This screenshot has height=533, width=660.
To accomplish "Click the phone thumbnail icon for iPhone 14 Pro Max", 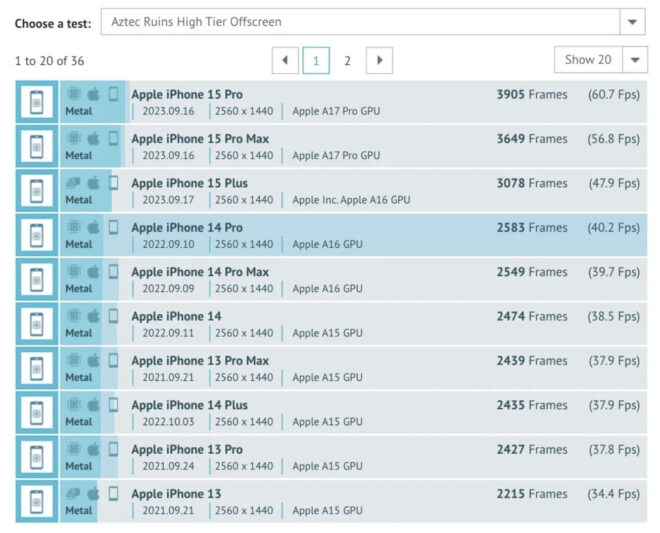I will pyautogui.click(x=37, y=279).
